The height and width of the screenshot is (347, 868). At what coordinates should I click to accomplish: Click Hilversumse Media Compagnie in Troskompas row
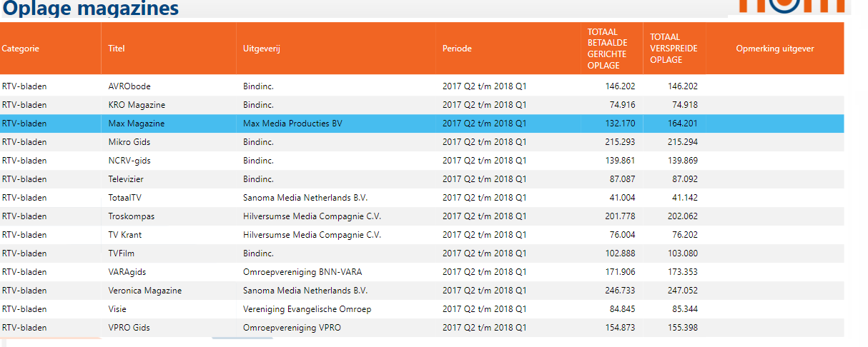pos(312,216)
